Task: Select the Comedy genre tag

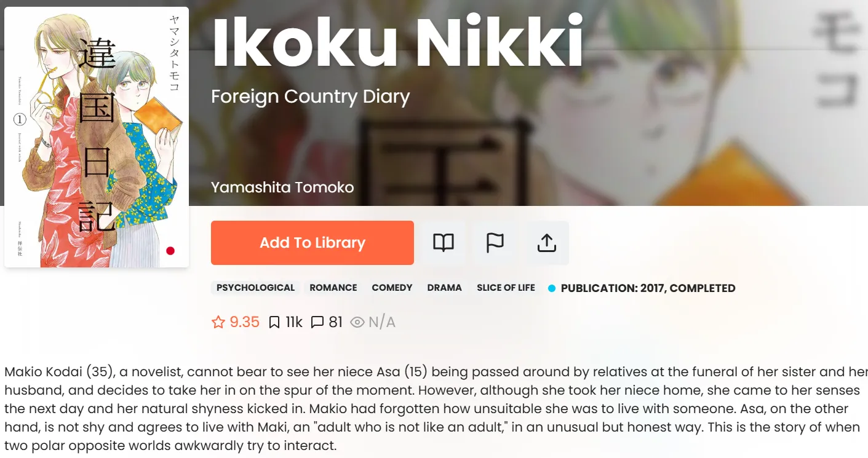Action: [392, 288]
